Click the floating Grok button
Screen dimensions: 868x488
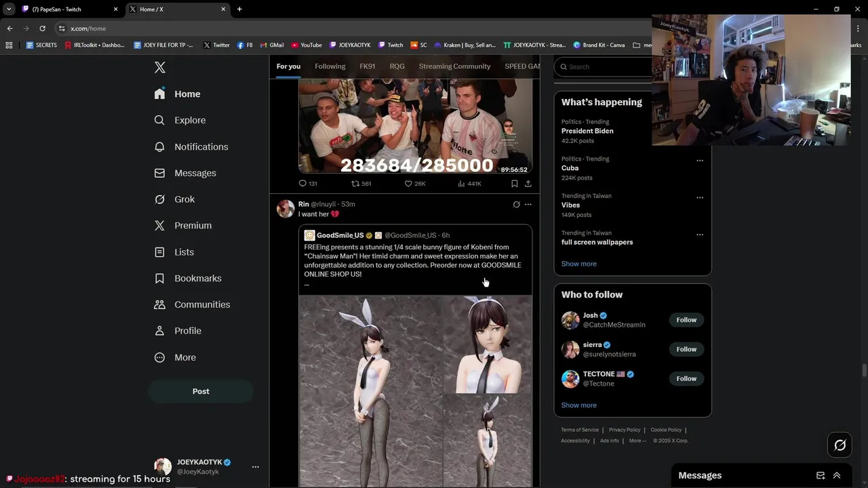[840, 445]
